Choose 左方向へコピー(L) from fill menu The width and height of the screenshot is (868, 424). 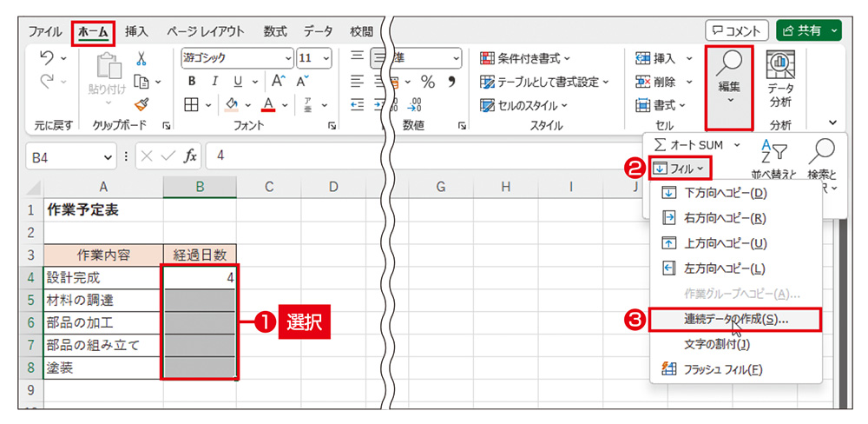pos(734,268)
